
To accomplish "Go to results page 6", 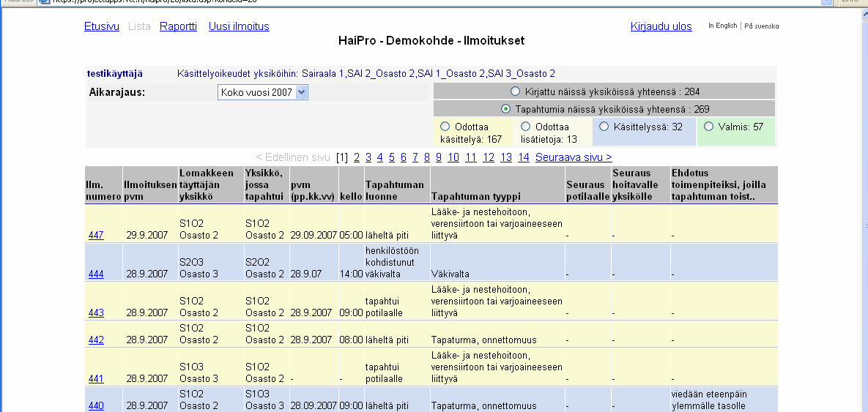I will [x=404, y=157].
